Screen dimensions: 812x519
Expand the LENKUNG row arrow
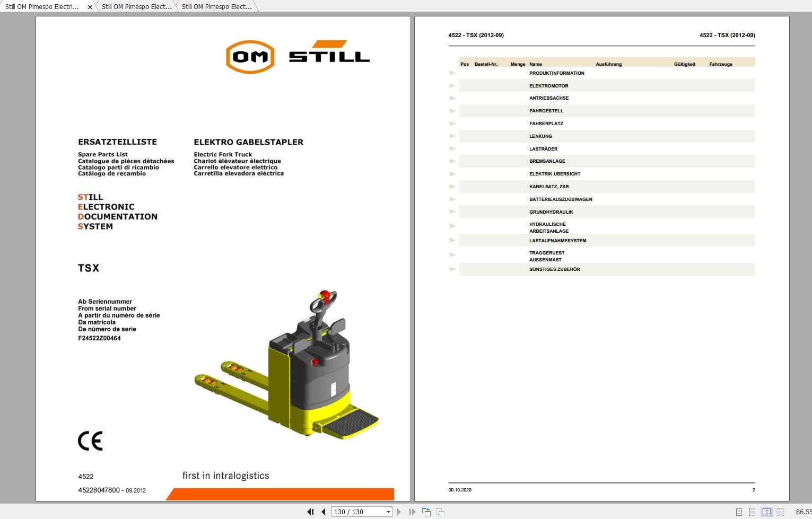452,136
